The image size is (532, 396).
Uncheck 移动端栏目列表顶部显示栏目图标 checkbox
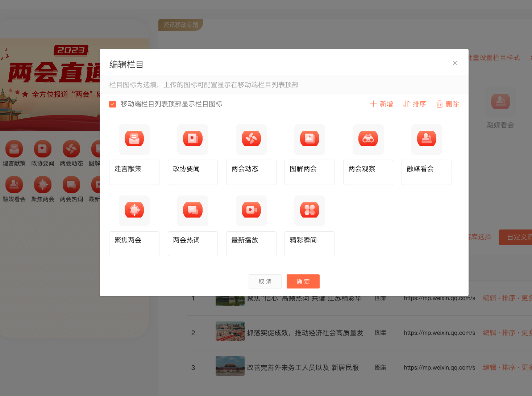113,104
